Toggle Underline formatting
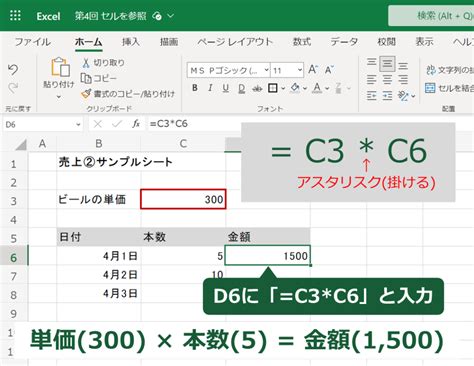 tap(226, 88)
